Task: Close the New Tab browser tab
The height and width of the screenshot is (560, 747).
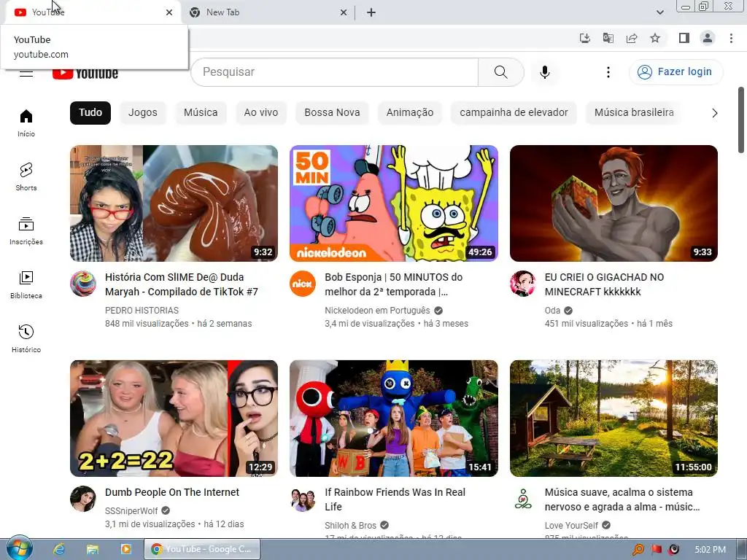Action: (344, 12)
